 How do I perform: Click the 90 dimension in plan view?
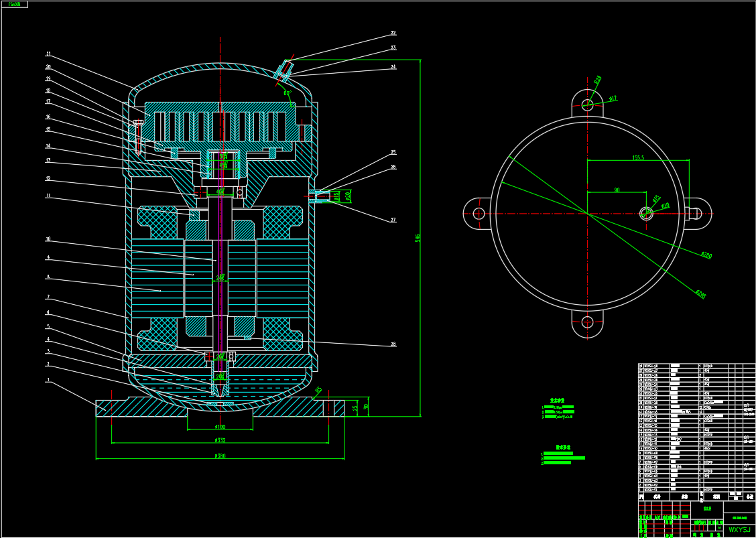point(617,190)
